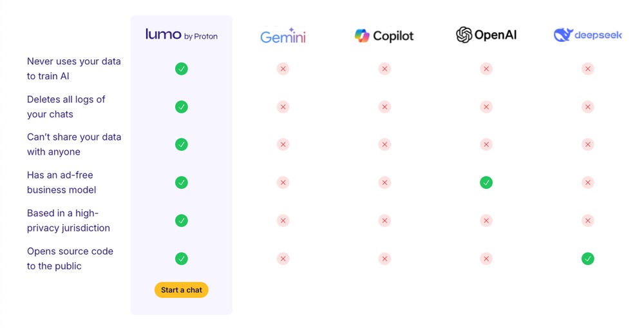Image resolution: width=644 pixels, height=328 pixels.
Task: Click the deepseek logo
Action: [588, 35]
